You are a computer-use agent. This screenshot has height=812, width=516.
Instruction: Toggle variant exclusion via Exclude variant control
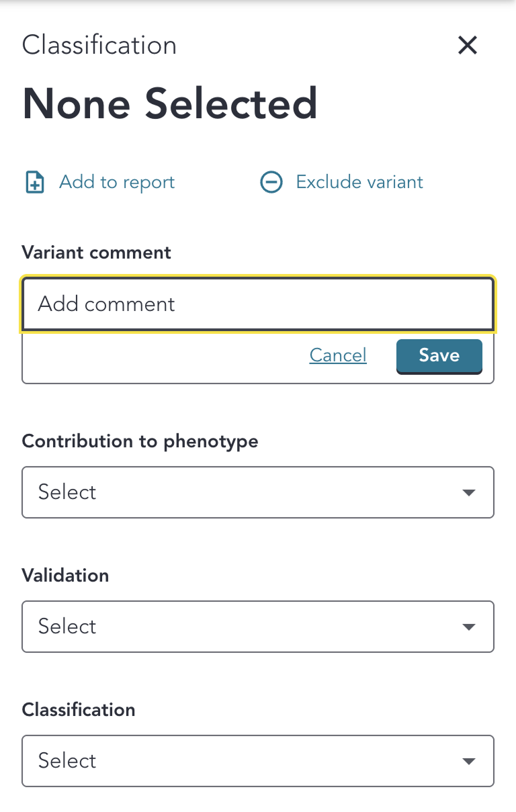point(341,181)
